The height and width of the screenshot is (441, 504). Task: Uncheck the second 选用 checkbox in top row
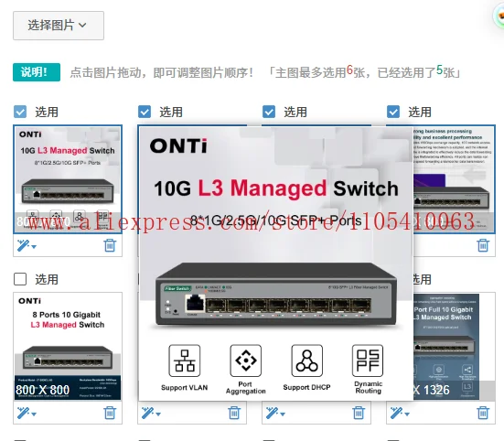pos(145,112)
